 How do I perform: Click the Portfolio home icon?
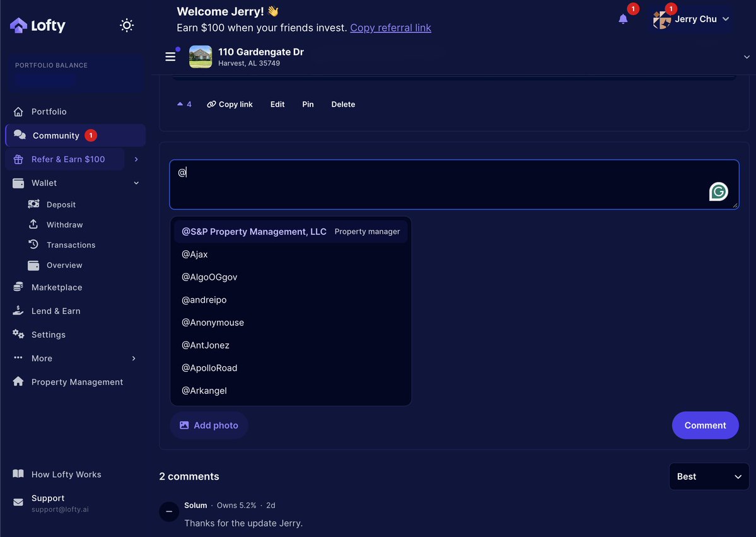point(18,112)
